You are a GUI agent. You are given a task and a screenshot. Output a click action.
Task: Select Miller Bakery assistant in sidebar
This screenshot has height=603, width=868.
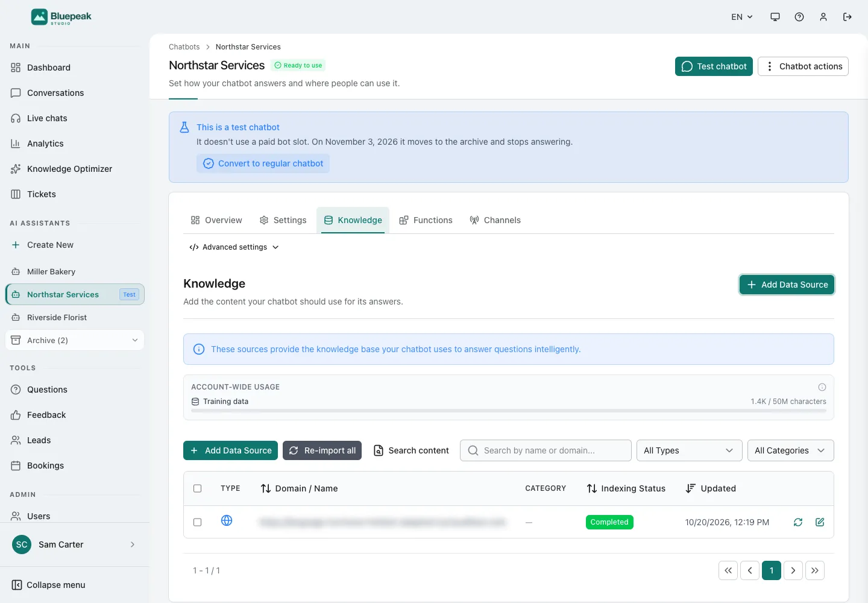click(75, 271)
